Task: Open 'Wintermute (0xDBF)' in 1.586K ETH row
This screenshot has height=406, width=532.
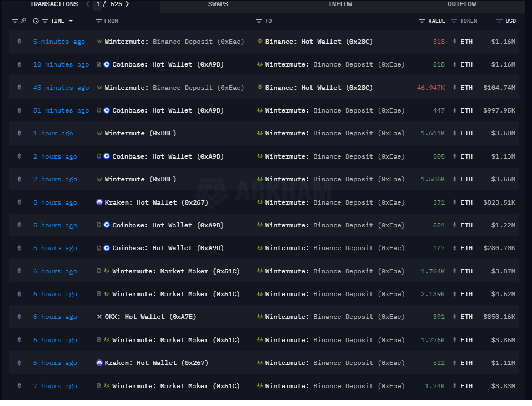Action: (140, 179)
